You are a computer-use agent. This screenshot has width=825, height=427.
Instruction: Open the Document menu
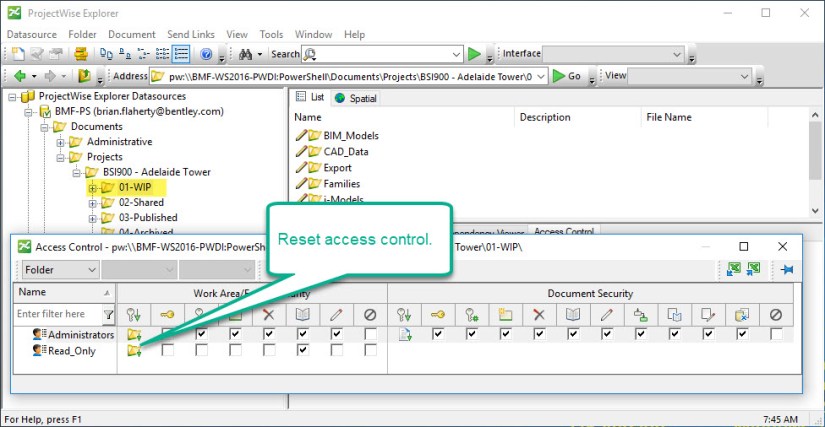[x=132, y=34]
